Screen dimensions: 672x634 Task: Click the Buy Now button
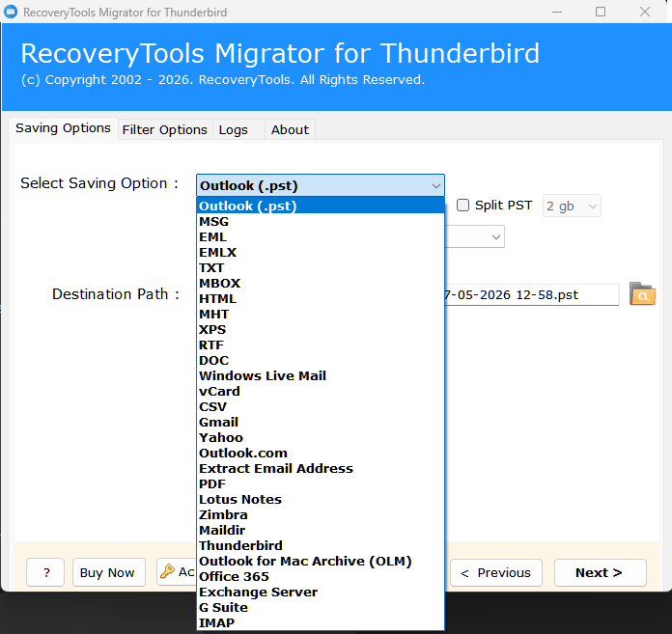[109, 572]
